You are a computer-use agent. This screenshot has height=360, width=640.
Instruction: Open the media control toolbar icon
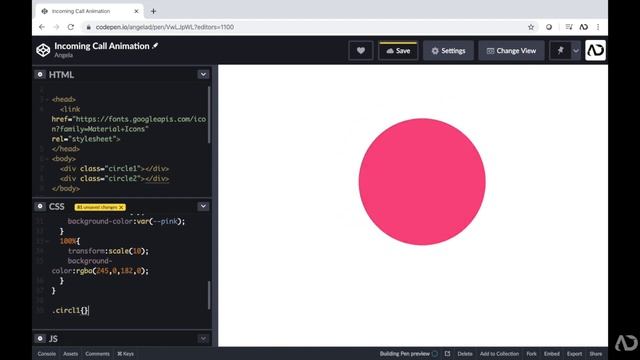[x=569, y=27]
